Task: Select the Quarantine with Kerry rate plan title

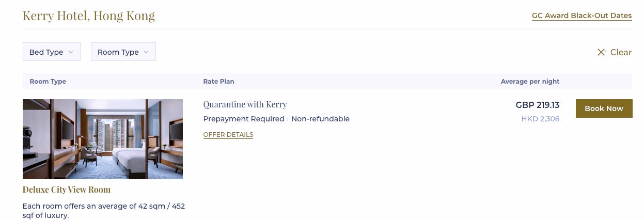Action: (x=245, y=104)
